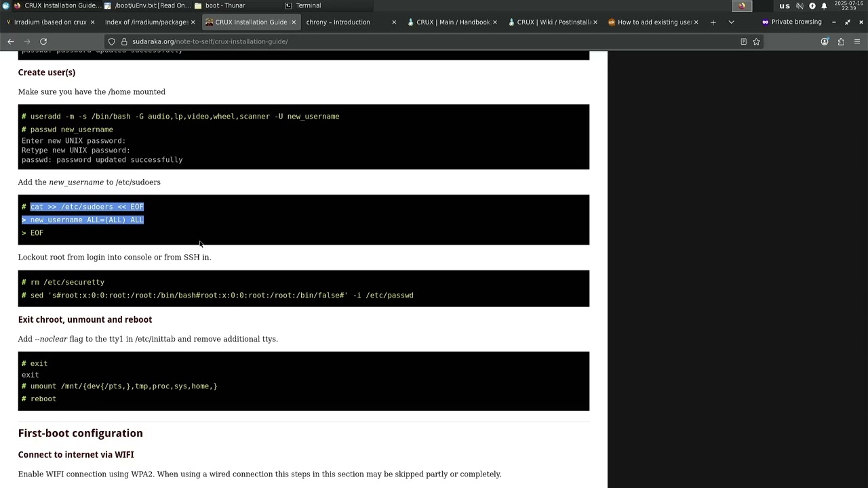The height and width of the screenshot is (488, 868).
Task: Open a new browser tab
Action: coord(713,22)
